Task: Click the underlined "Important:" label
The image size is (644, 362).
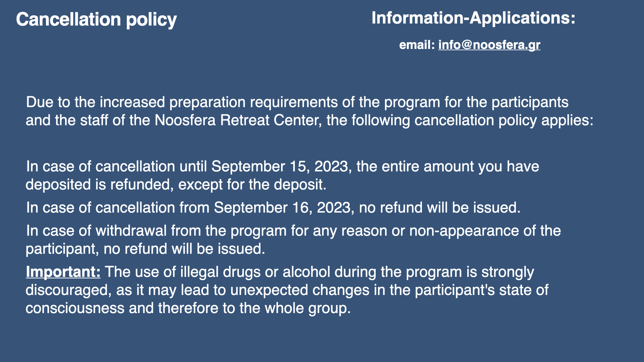Action: pos(63,272)
